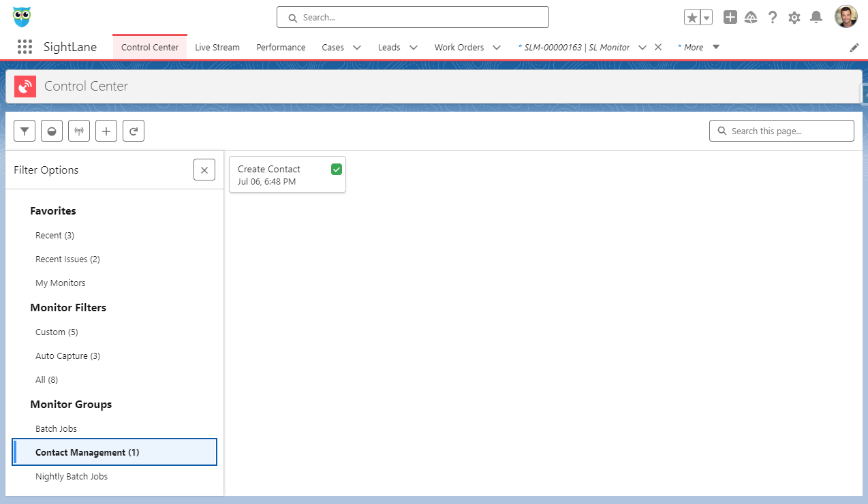Open the More tabs dropdown
The image size is (868, 504).
click(715, 47)
